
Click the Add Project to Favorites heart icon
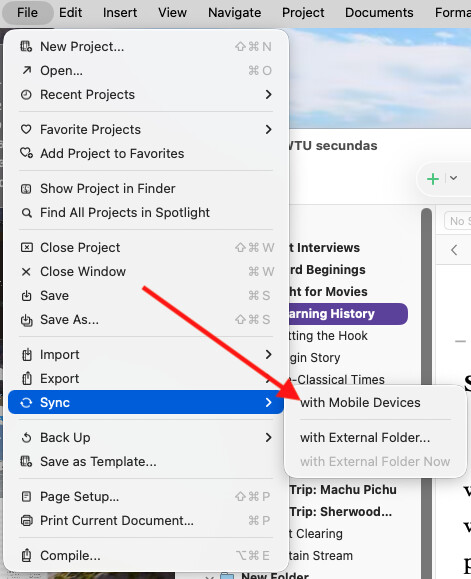point(26,153)
